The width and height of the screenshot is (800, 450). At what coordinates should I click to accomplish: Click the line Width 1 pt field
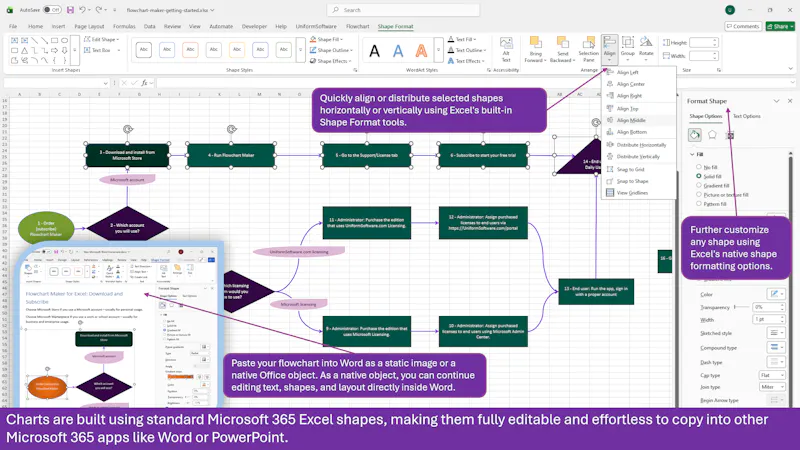768,319
